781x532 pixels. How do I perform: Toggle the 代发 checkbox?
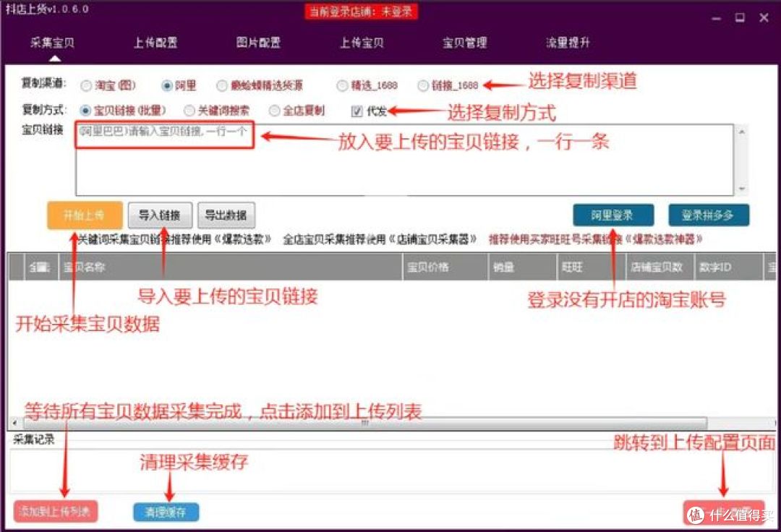[x=357, y=111]
